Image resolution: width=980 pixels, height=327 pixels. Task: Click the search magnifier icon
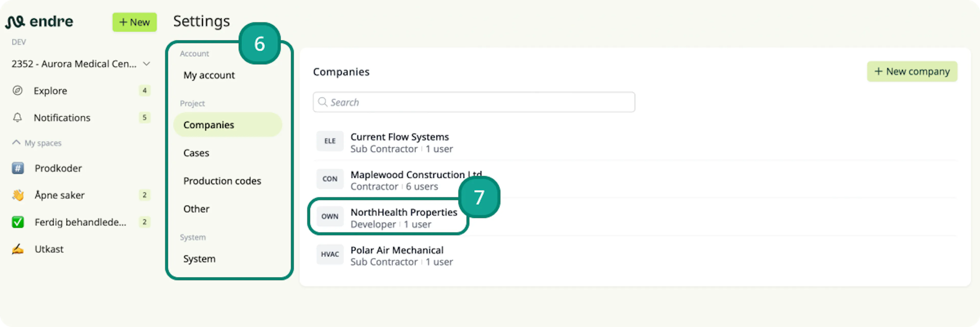click(x=323, y=102)
